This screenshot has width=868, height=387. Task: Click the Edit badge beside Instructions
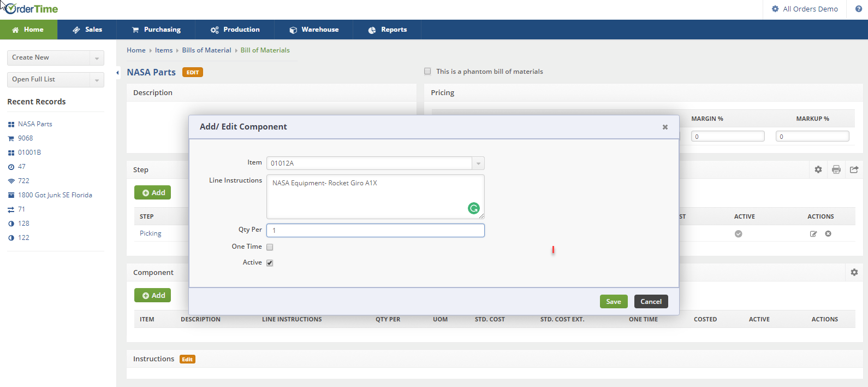tap(187, 359)
